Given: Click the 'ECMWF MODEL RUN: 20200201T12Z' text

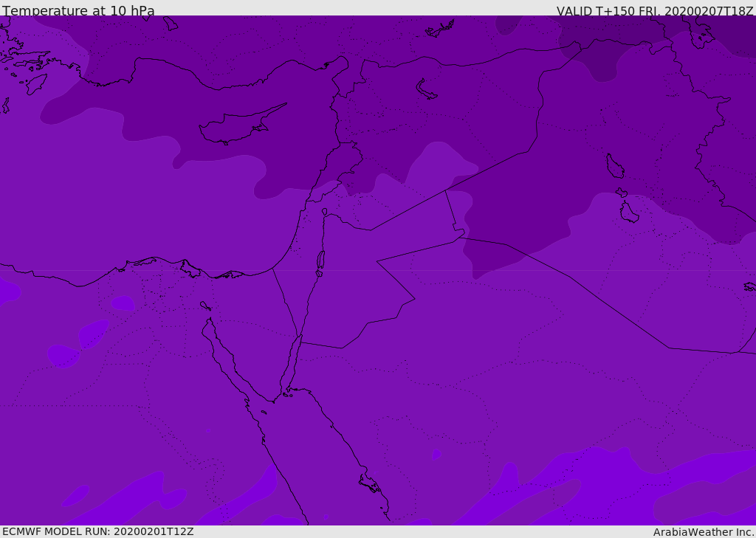Looking at the screenshot, I should tap(98, 532).
